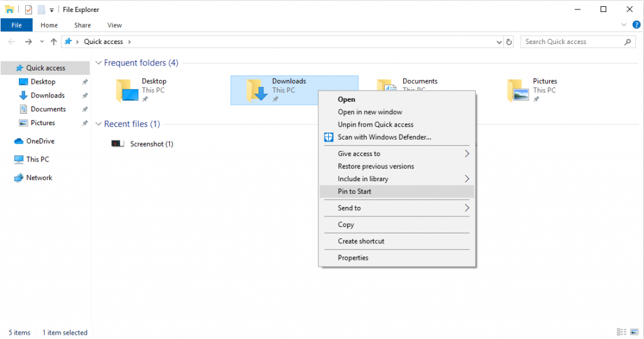Expand the Include in library submenu
Viewport: 644px width, 339px height.
pyautogui.click(x=397, y=179)
